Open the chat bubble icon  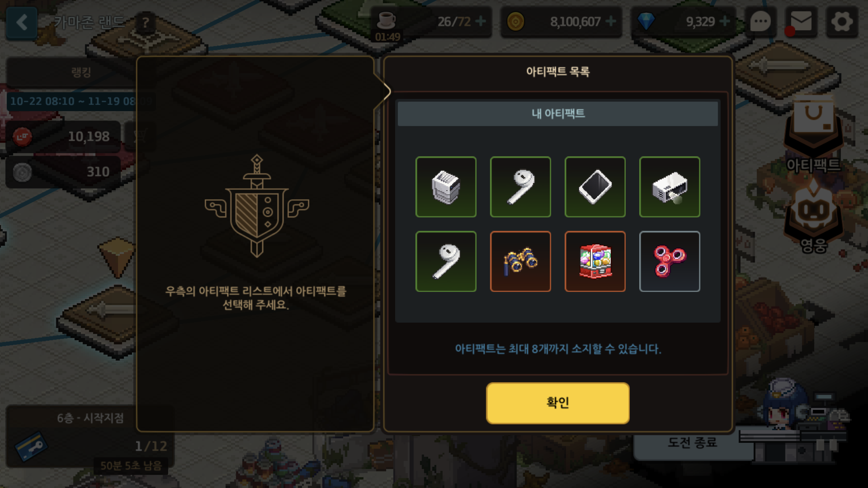pos(760,22)
